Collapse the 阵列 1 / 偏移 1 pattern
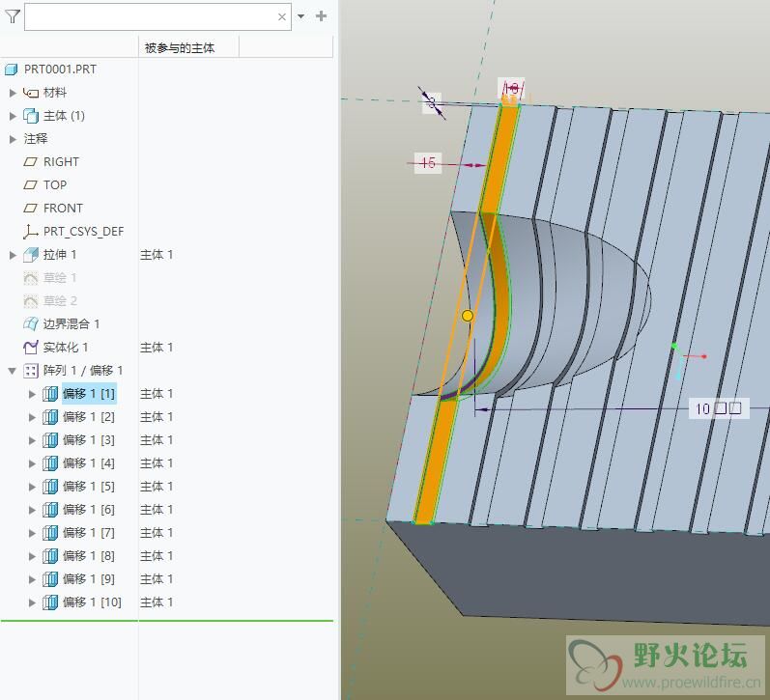 tap(13, 371)
